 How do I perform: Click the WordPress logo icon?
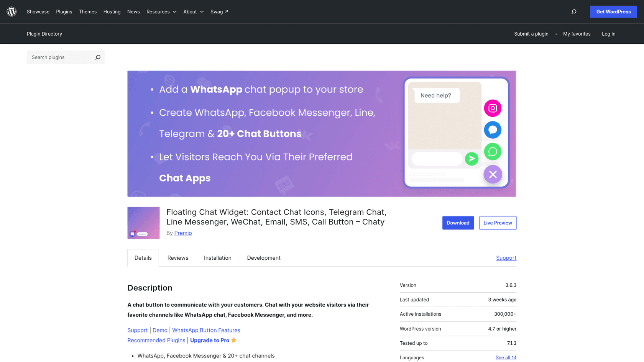coord(11,11)
